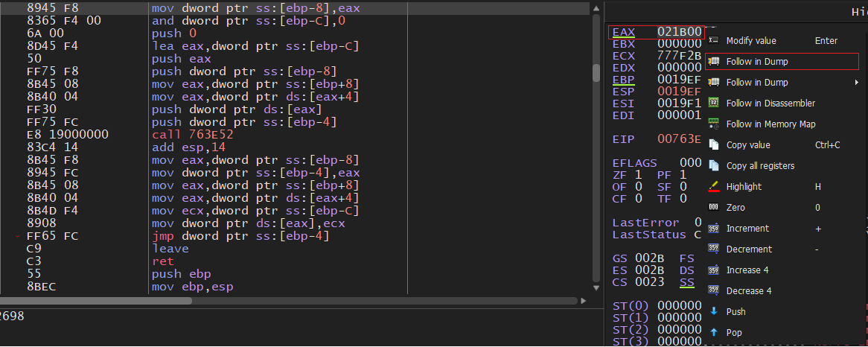
Task: Select the EFLAGS label
Action: pyautogui.click(x=634, y=163)
